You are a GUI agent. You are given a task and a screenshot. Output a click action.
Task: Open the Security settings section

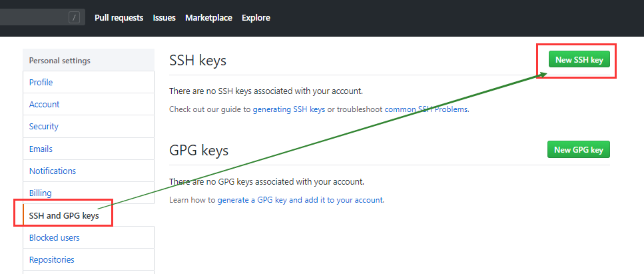click(x=44, y=127)
